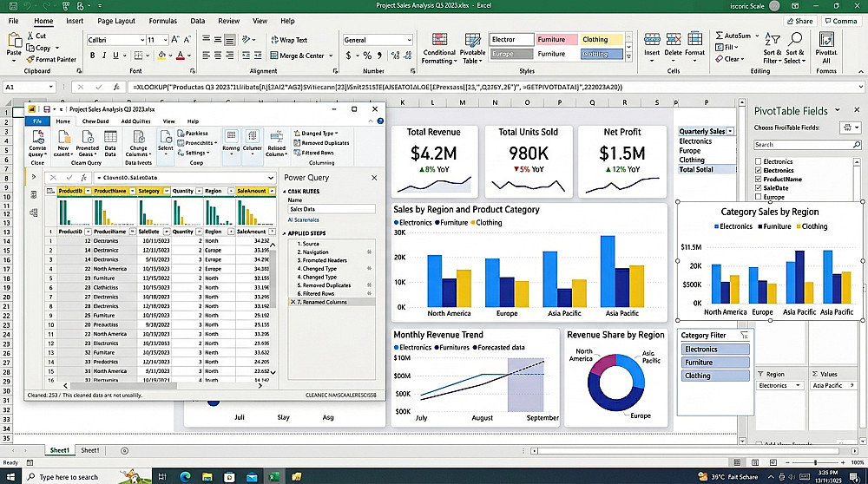Select Furniture in the Category Filter slicer
868x484 pixels.
pyautogui.click(x=715, y=363)
